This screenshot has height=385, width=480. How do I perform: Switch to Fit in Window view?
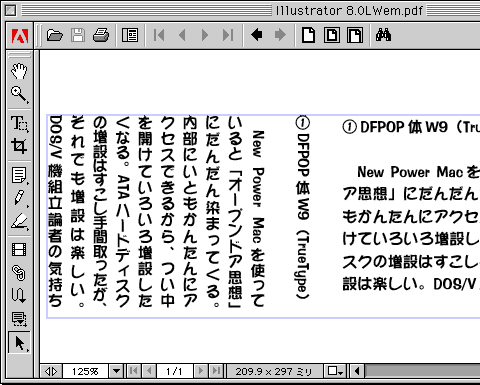coord(332,35)
